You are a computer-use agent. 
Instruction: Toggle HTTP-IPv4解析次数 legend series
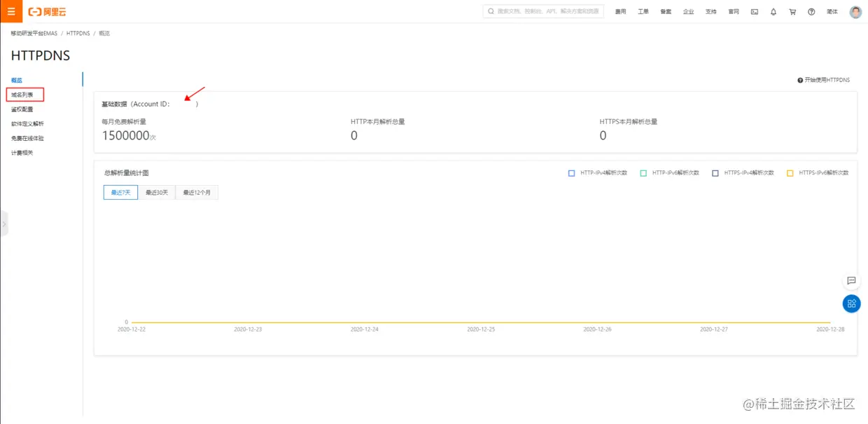[598, 173]
